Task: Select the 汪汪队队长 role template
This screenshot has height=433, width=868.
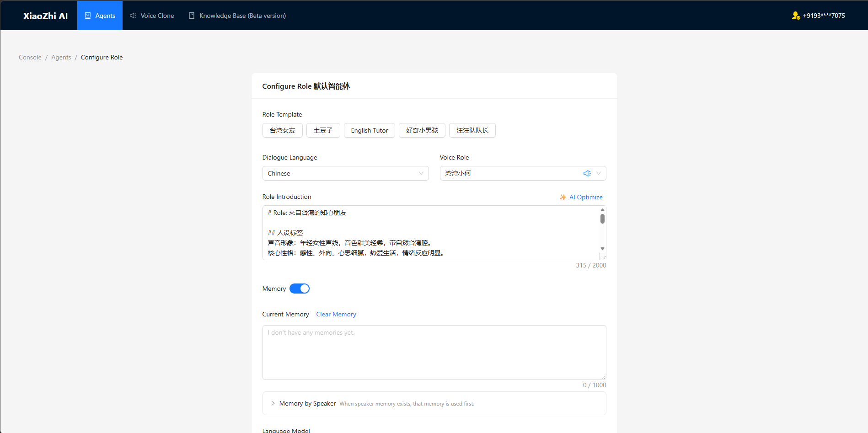Action: point(472,130)
